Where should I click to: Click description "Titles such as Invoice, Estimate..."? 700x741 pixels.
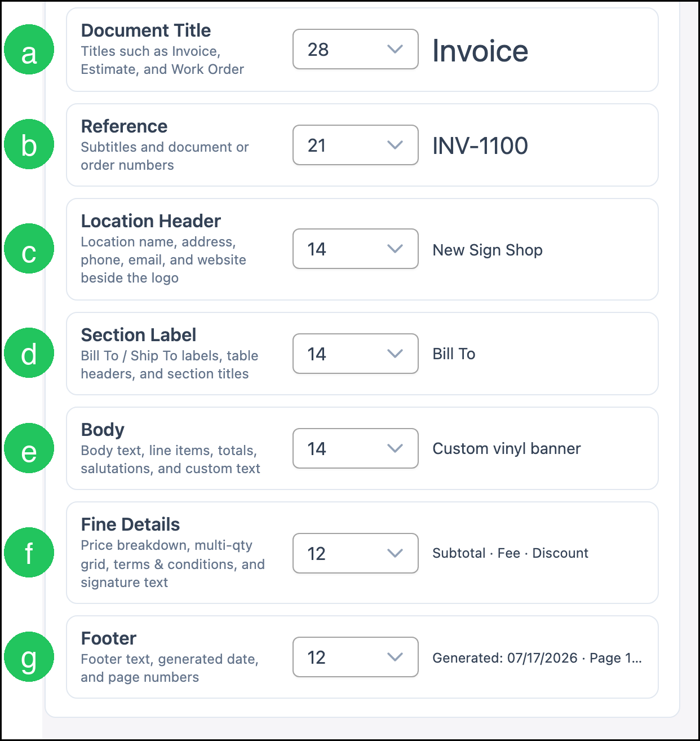click(162, 60)
